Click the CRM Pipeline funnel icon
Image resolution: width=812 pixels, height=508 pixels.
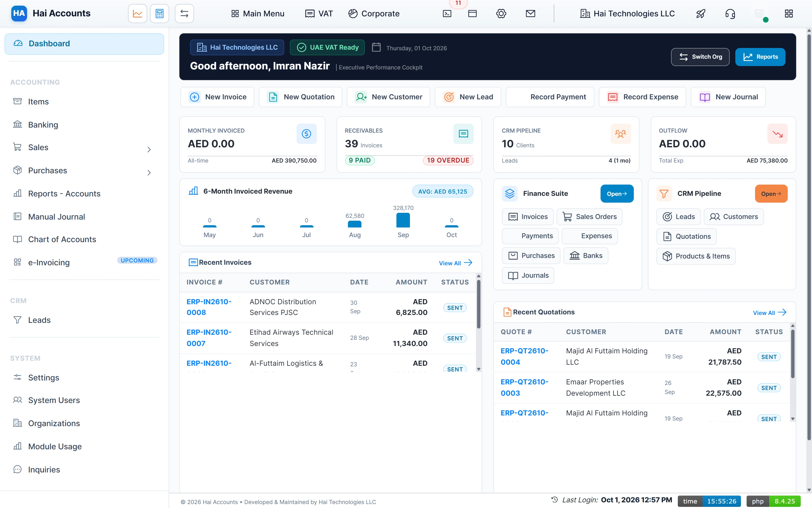coord(664,194)
